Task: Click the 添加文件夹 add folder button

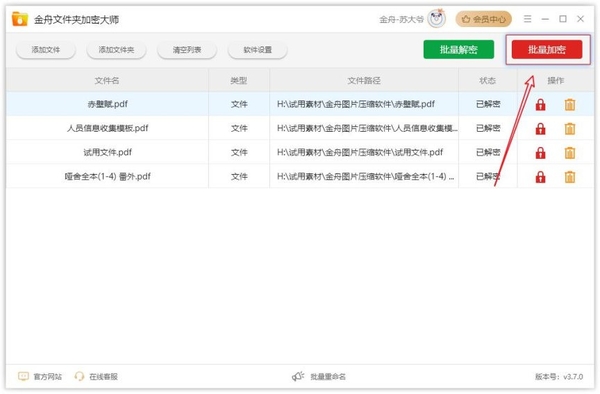Action: (x=116, y=50)
